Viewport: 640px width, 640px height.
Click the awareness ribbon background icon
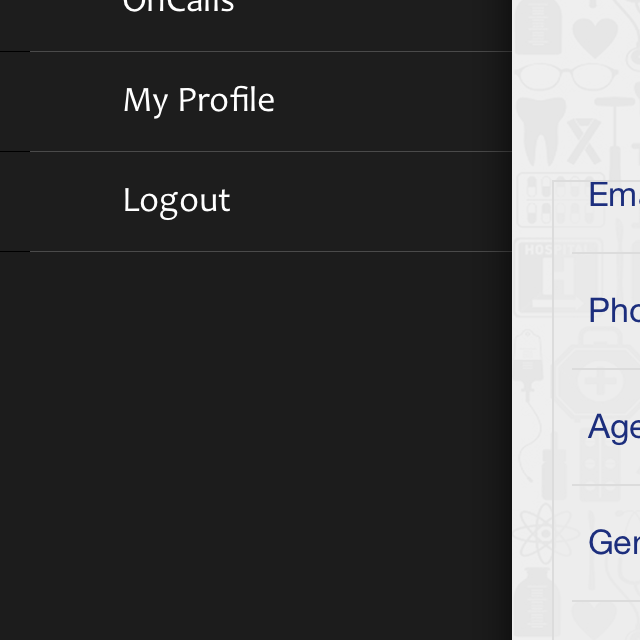(x=584, y=141)
